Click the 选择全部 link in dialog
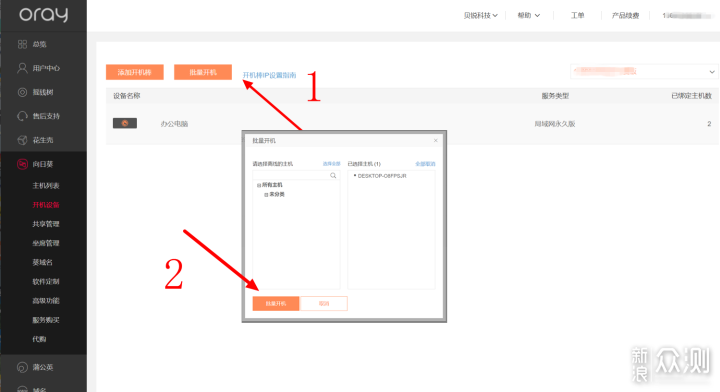 [x=332, y=164]
